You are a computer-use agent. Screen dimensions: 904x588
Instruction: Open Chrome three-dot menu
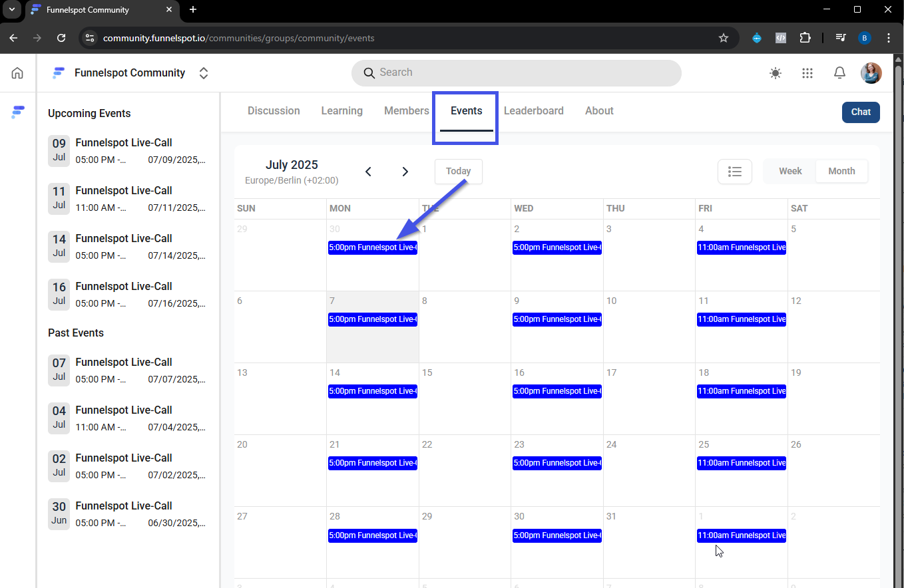889,38
